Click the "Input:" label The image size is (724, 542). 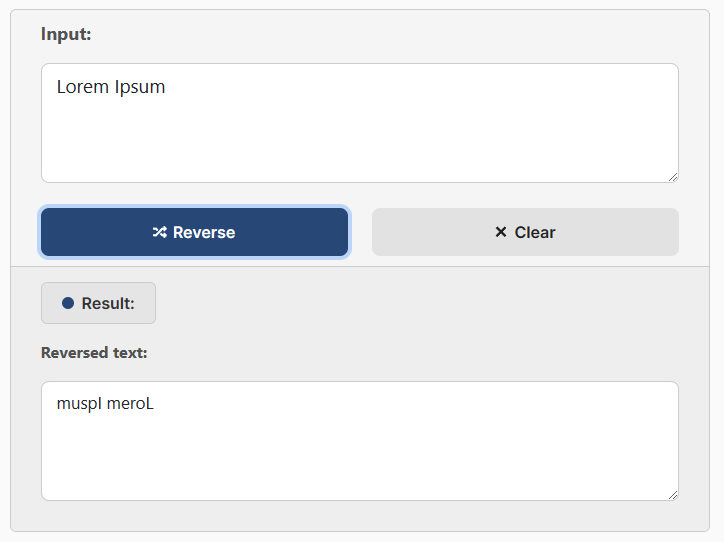point(66,34)
